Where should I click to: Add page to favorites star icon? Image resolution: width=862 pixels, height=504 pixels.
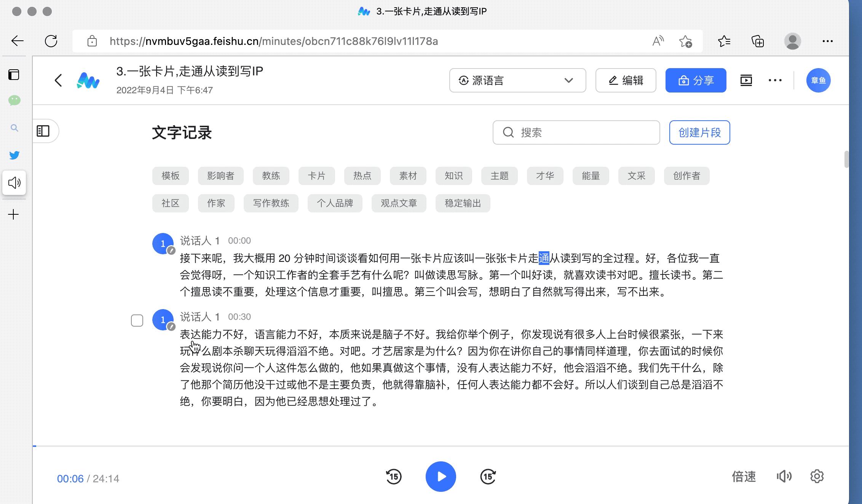tap(685, 41)
